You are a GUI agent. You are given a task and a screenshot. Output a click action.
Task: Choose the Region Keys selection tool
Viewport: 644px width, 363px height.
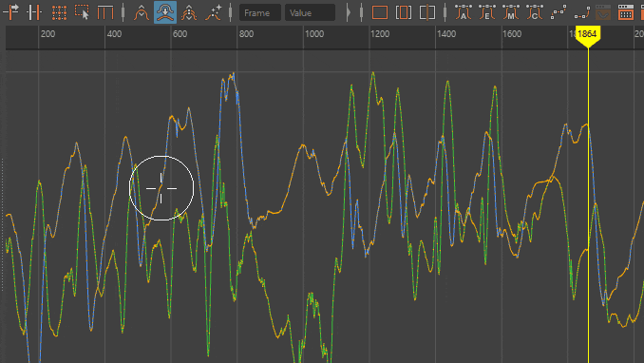point(82,12)
